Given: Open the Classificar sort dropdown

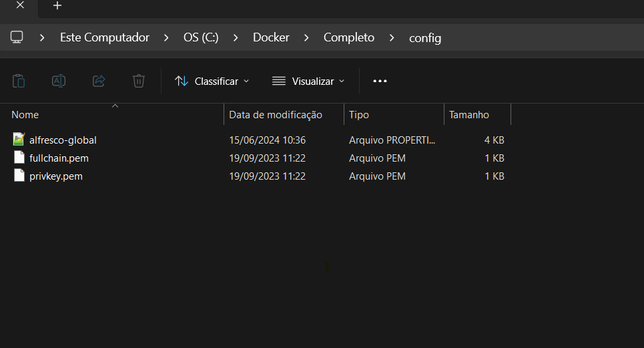Looking at the screenshot, I should pos(212,81).
